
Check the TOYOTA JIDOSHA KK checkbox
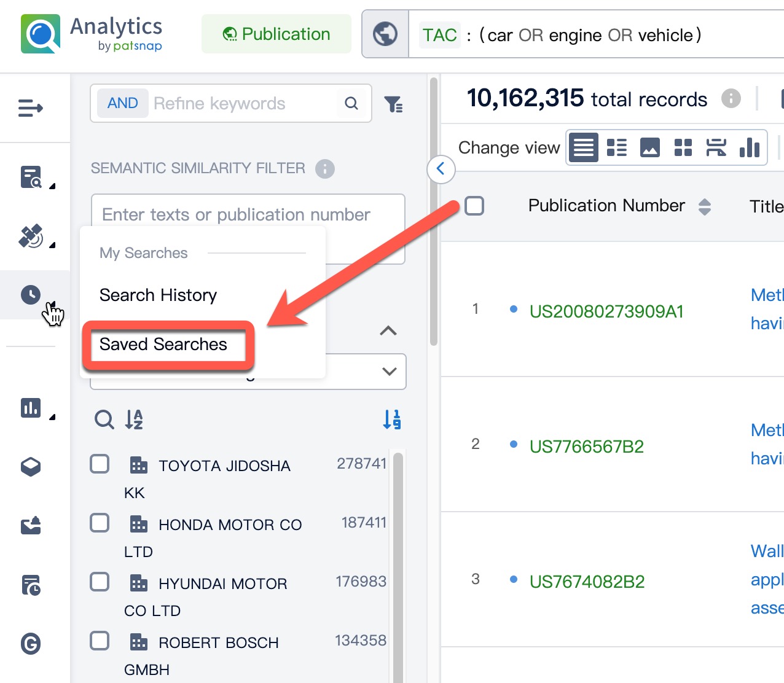pos(100,464)
